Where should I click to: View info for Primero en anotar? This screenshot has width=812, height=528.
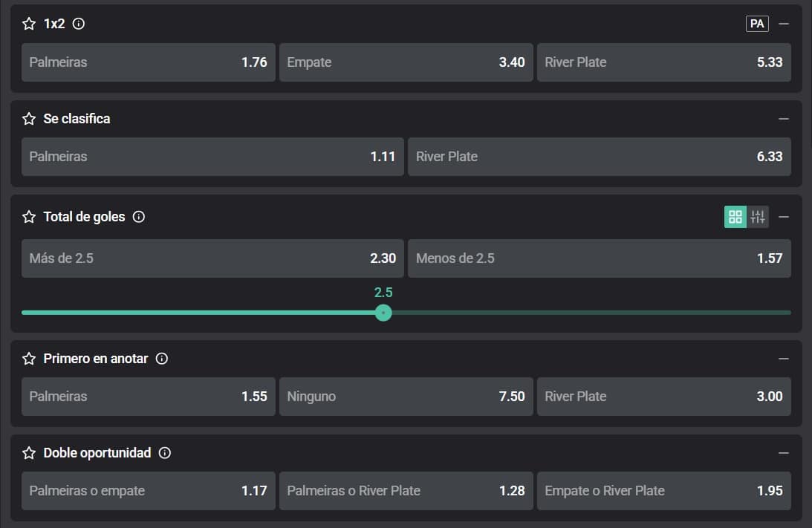(x=162, y=359)
